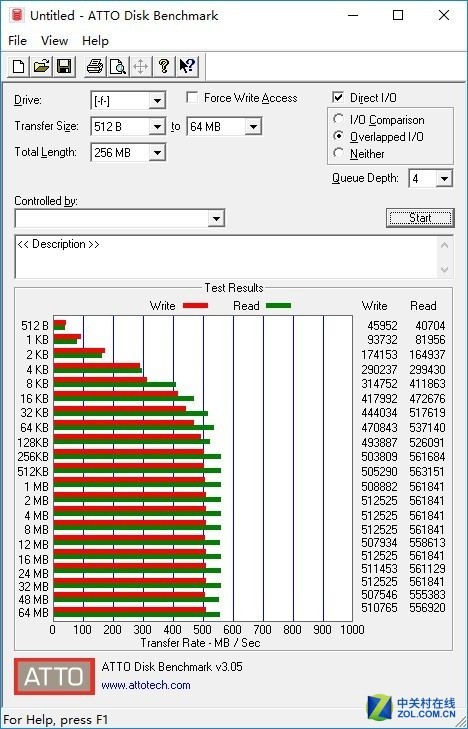Open Print Preview from the toolbar
Screen dimensions: 468x729
[x=118, y=66]
